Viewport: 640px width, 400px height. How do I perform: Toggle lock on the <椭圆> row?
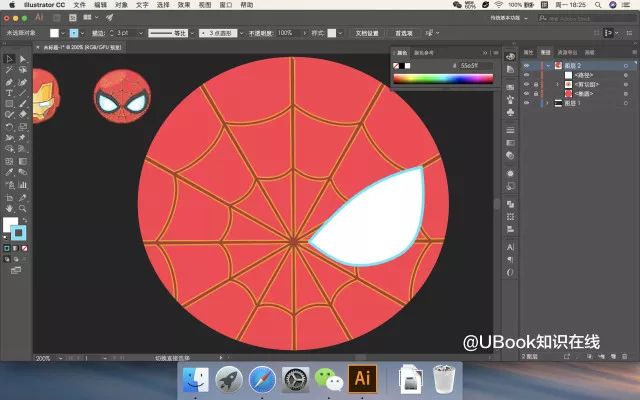pos(536,94)
